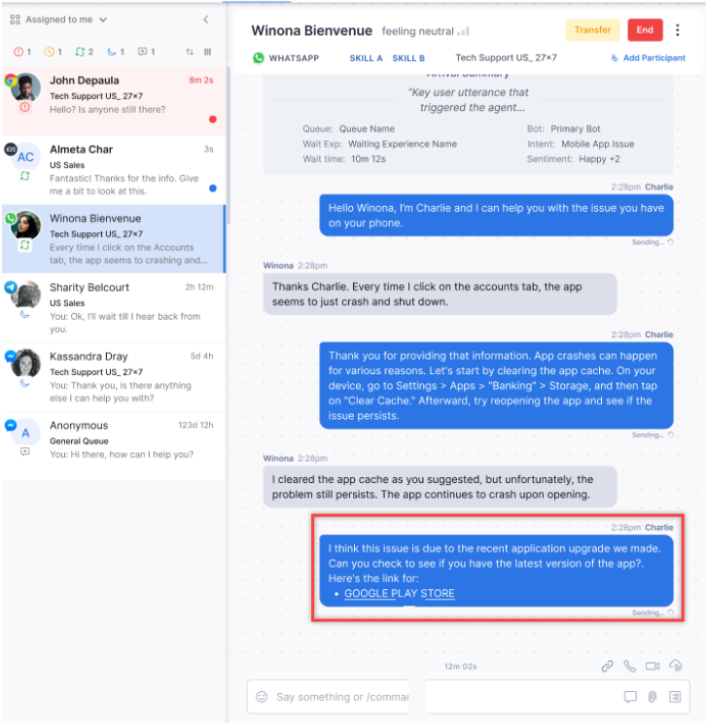Toggle the grid view icon in inbox

[x=208, y=52]
